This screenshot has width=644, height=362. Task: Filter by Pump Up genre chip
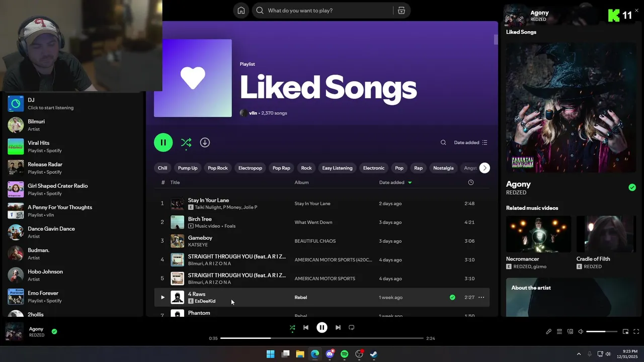(188, 168)
